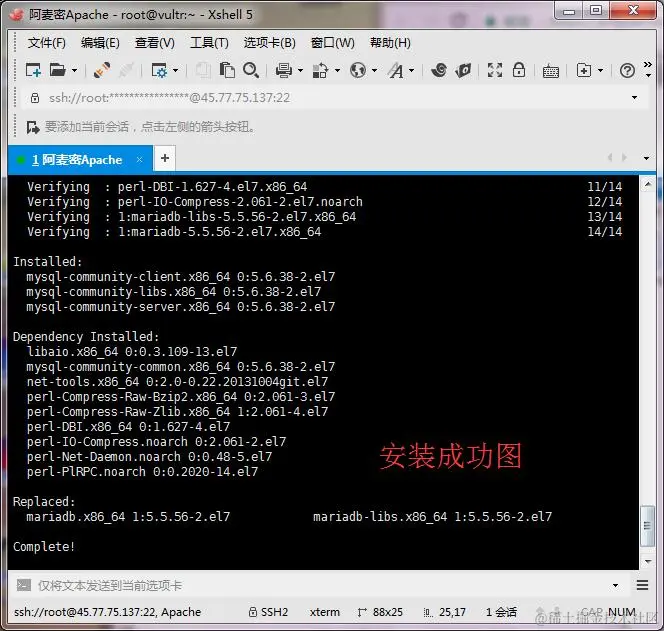This screenshot has height=631, width=664.
Task: Click the Print icon
Action: click(x=284, y=70)
